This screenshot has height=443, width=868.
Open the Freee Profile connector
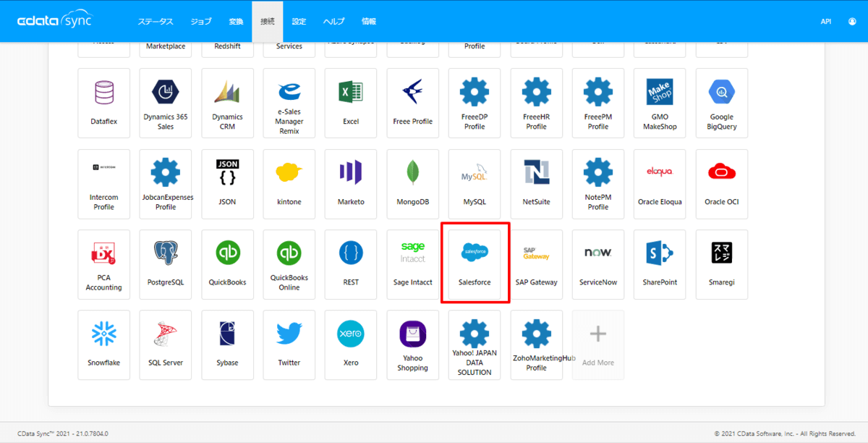(413, 103)
